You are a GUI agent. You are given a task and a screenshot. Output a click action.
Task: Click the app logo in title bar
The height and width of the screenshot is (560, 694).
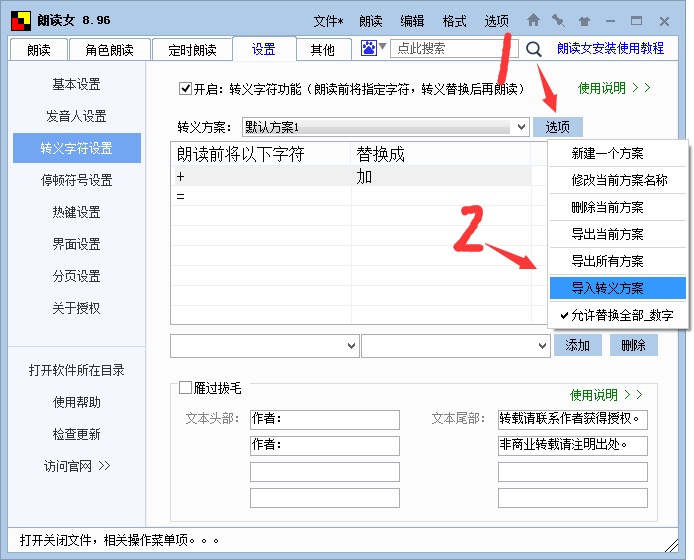(x=19, y=20)
